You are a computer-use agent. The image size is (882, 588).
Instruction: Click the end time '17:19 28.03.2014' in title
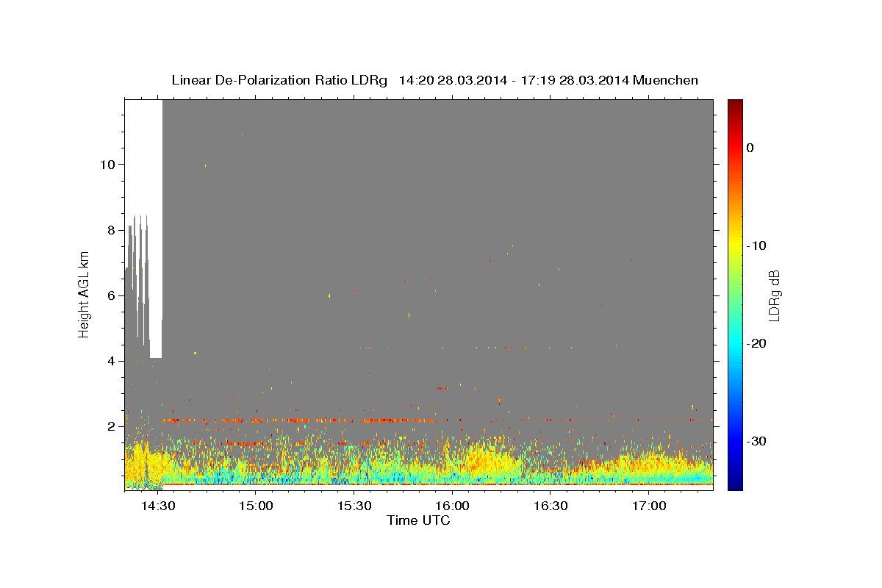[575, 80]
